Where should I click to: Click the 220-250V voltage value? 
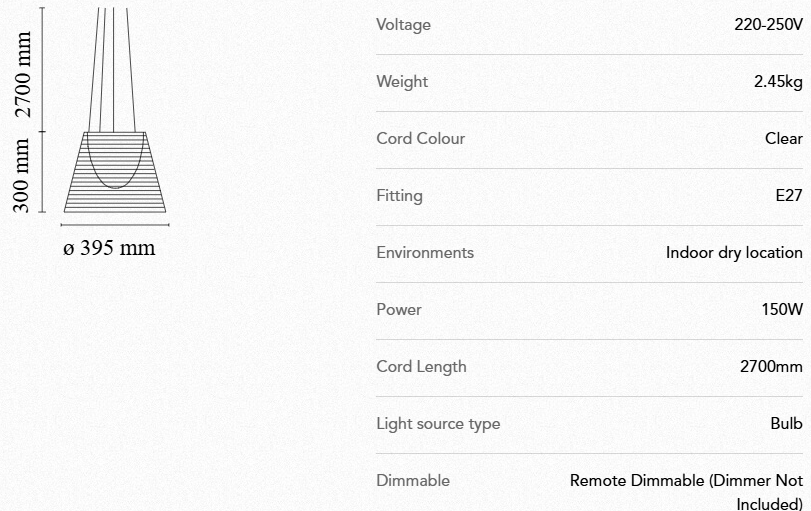[x=768, y=25]
